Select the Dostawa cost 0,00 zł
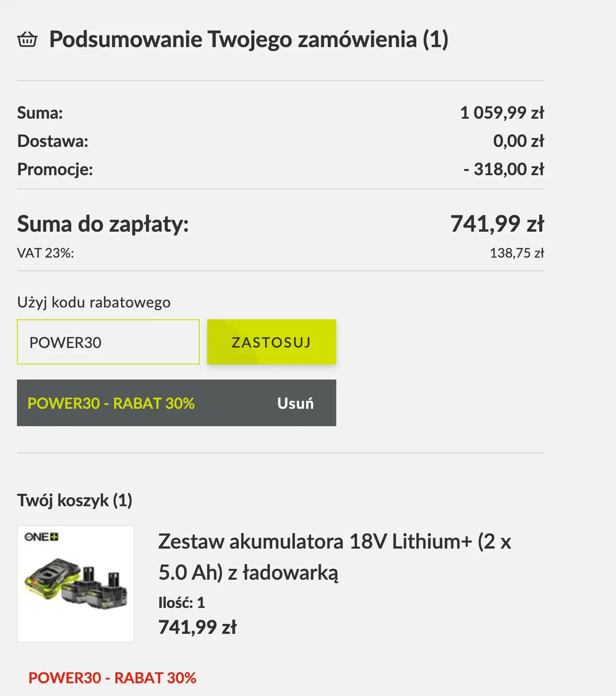Image resolution: width=616 pixels, height=696 pixels. 518,141
